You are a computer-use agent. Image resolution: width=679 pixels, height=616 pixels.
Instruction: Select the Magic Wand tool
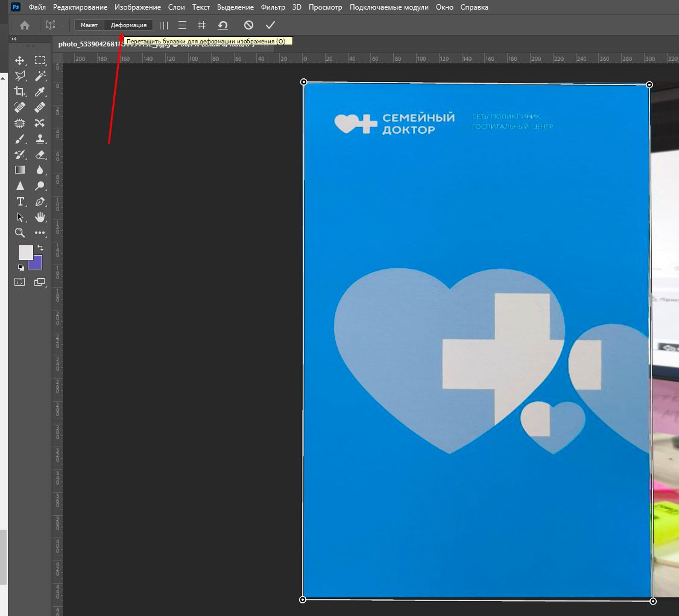[x=40, y=76]
